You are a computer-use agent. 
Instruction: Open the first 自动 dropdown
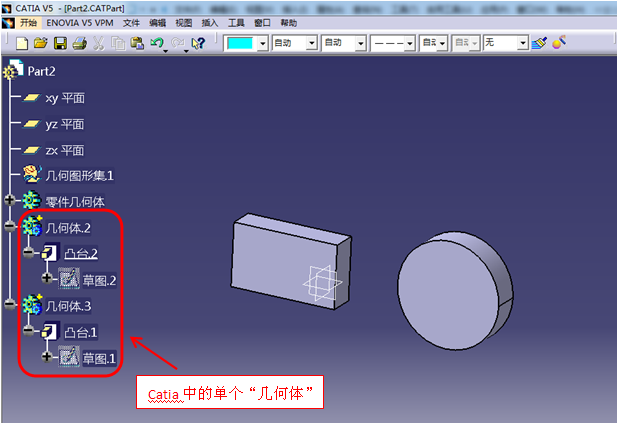tap(311, 43)
